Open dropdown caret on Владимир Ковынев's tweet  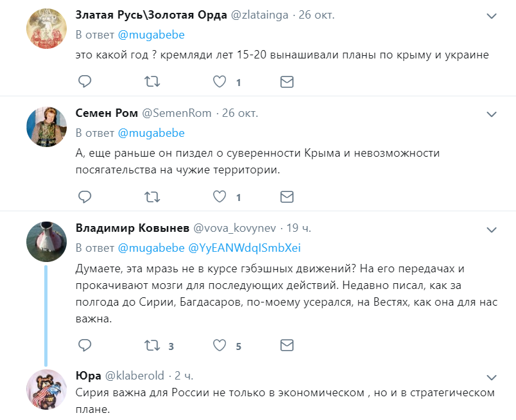pos(492,229)
